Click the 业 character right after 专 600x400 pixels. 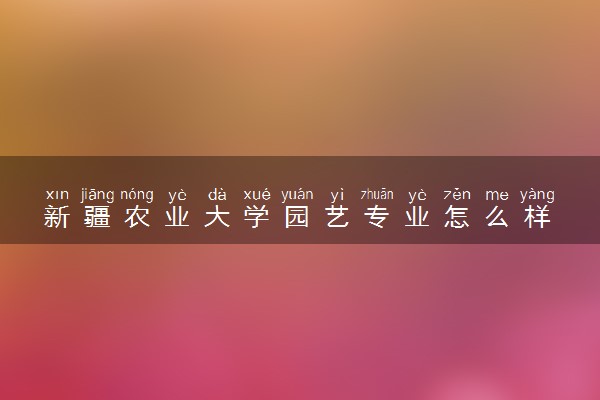tap(417, 217)
